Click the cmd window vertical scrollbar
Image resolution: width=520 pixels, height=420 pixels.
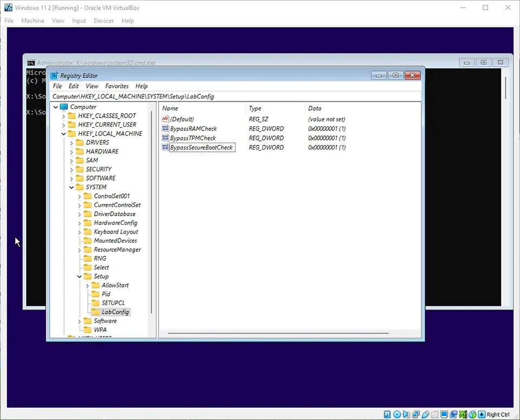[x=505, y=88]
